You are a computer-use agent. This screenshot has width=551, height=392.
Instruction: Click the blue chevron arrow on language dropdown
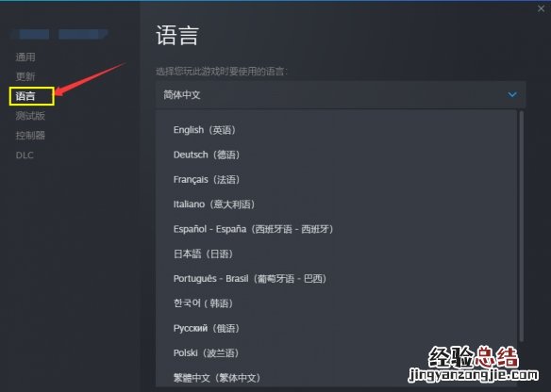pos(512,95)
